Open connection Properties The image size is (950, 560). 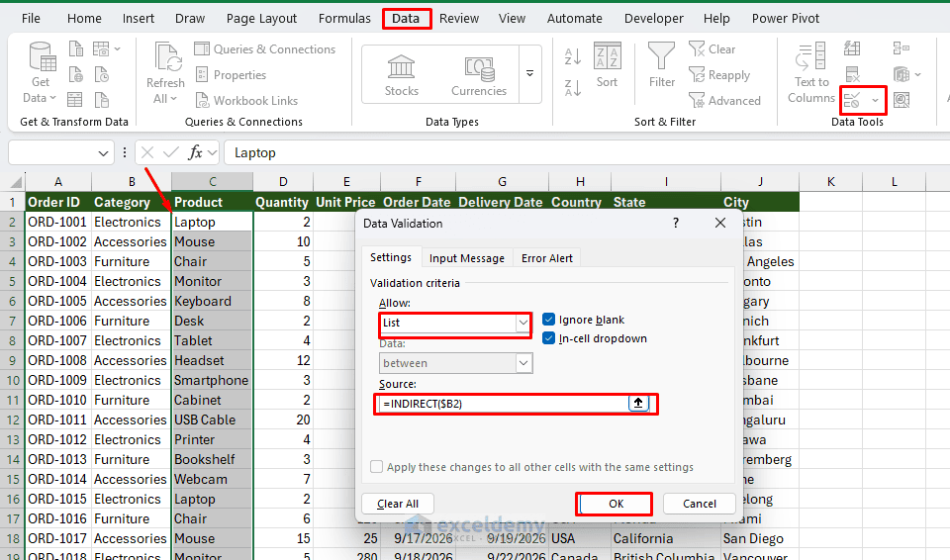(231, 75)
